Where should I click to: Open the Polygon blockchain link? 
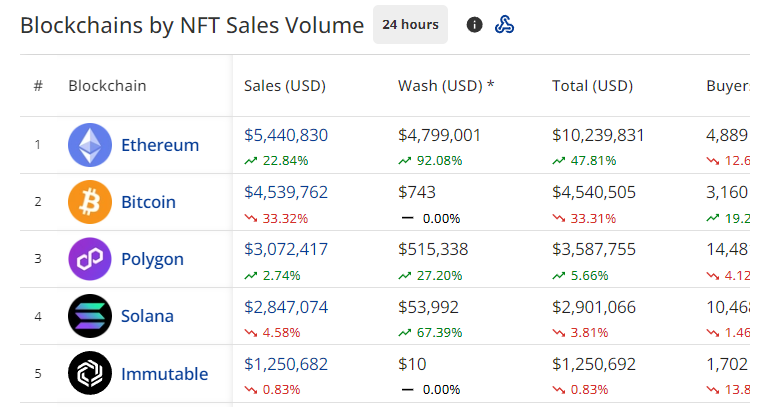(153, 259)
